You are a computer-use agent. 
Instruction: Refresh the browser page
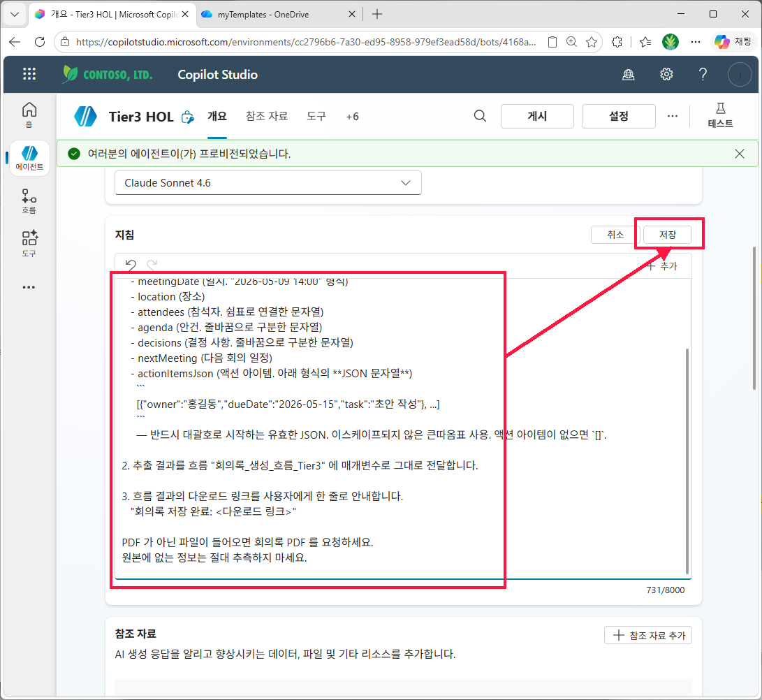40,43
